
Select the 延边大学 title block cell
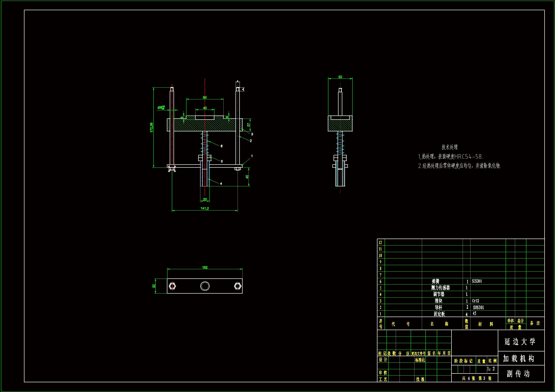point(520,341)
